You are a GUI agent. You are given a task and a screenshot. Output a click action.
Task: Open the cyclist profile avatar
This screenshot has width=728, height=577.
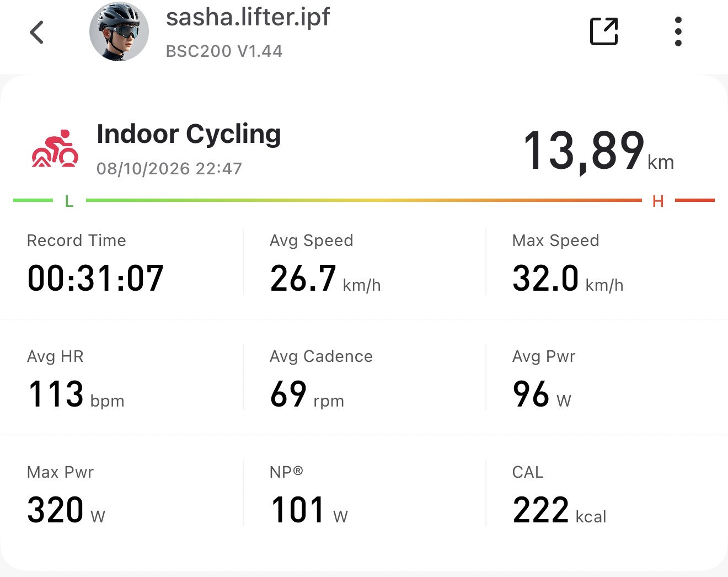tap(119, 31)
